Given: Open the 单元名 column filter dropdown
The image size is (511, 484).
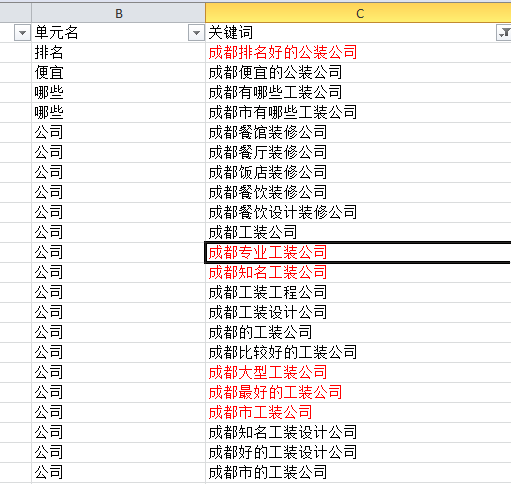Looking at the screenshot, I should click(196, 33).
